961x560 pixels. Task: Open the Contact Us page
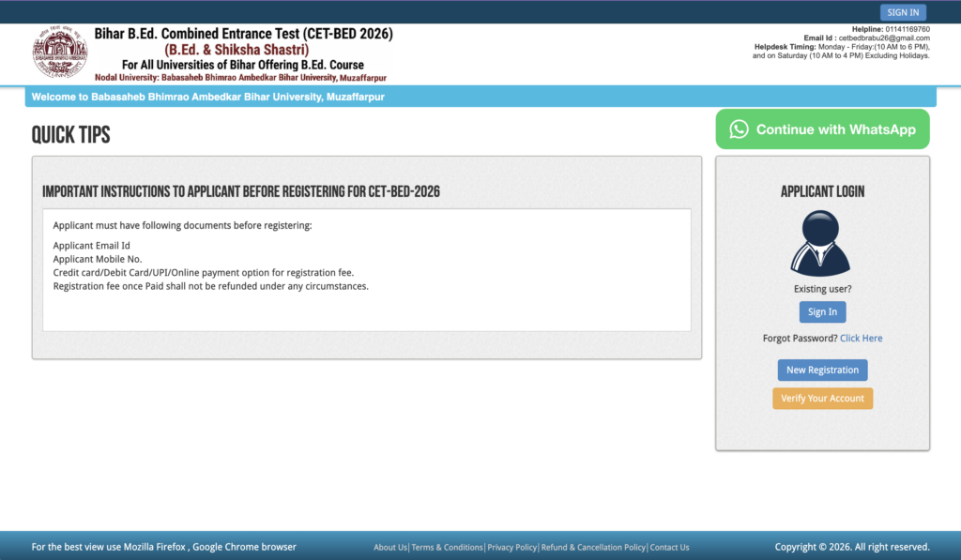(x=669, y=547)
